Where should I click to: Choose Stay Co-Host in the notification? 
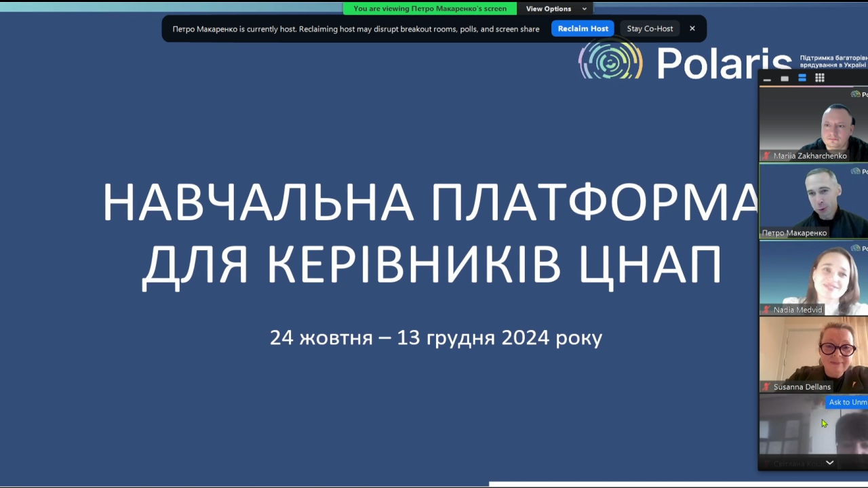[650, 28]
